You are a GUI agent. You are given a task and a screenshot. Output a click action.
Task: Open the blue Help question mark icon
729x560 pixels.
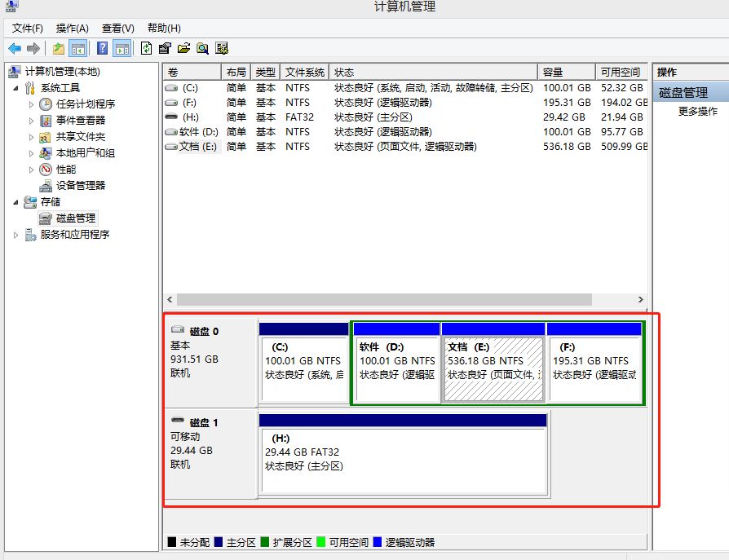point(102,48)
